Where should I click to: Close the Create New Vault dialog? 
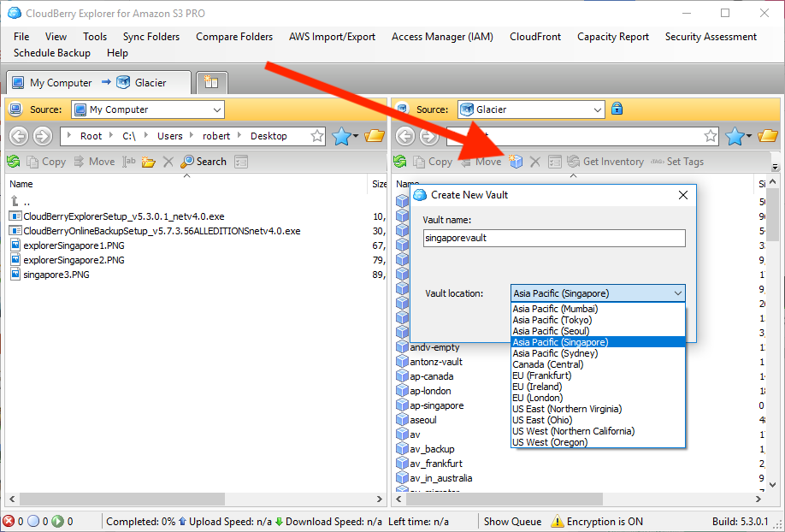(x=683, y=195)
